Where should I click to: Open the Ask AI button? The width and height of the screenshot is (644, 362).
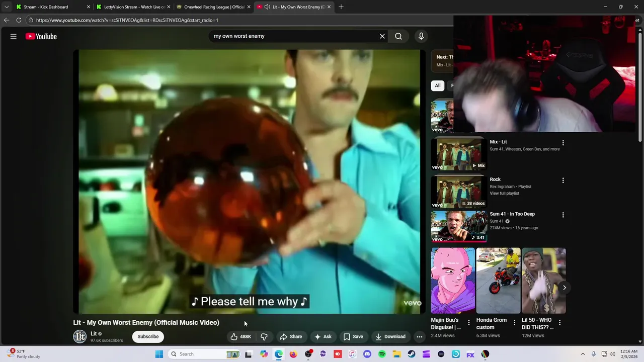323,337
